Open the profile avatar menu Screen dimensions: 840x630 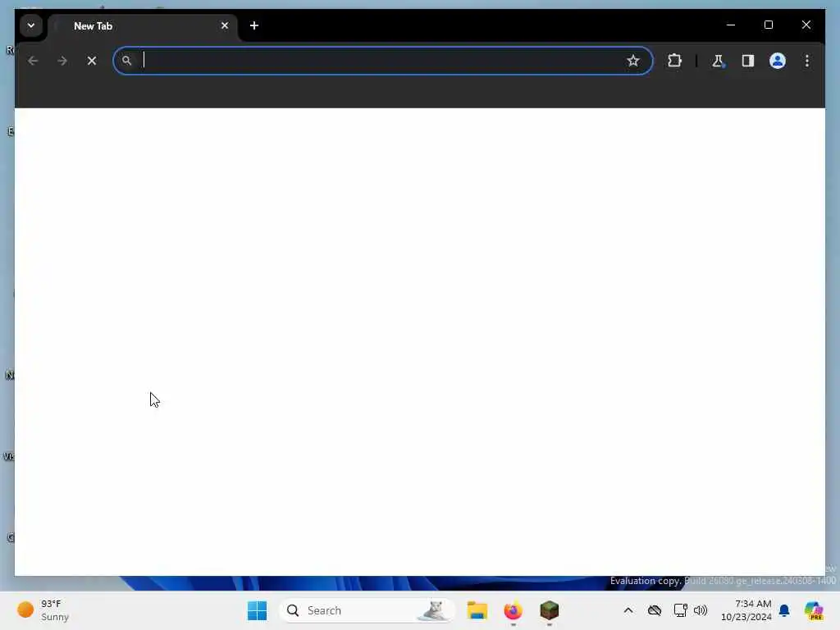[778, 61]
